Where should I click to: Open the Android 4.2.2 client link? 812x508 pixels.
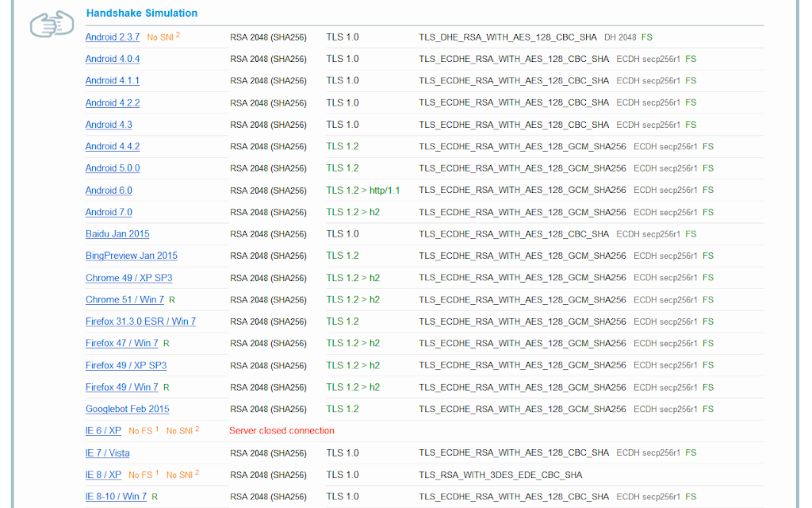click(x=113, y=103)
